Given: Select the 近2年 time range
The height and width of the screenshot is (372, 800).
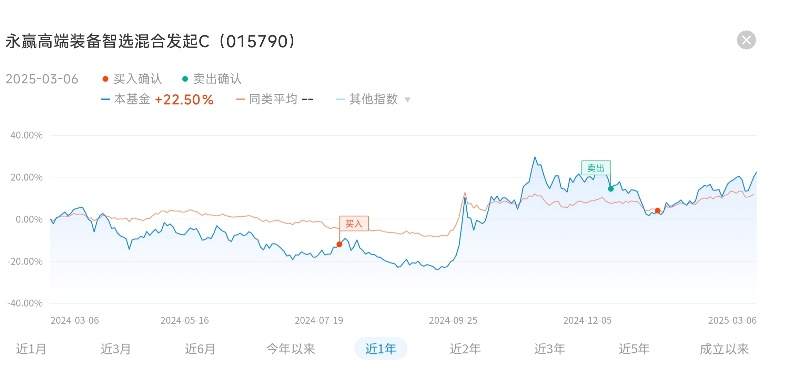Looking at the screenshot, I should (465, 349).
